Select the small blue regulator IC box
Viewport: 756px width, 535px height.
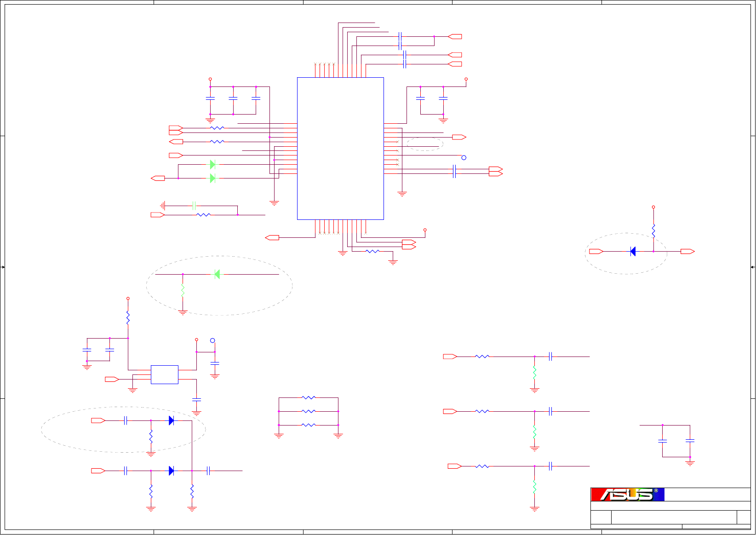pos(165,374)
